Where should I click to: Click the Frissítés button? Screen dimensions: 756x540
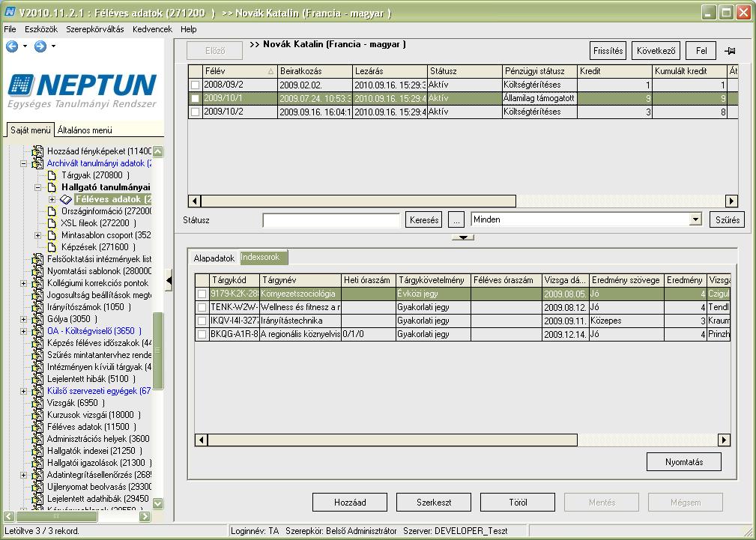608,51
